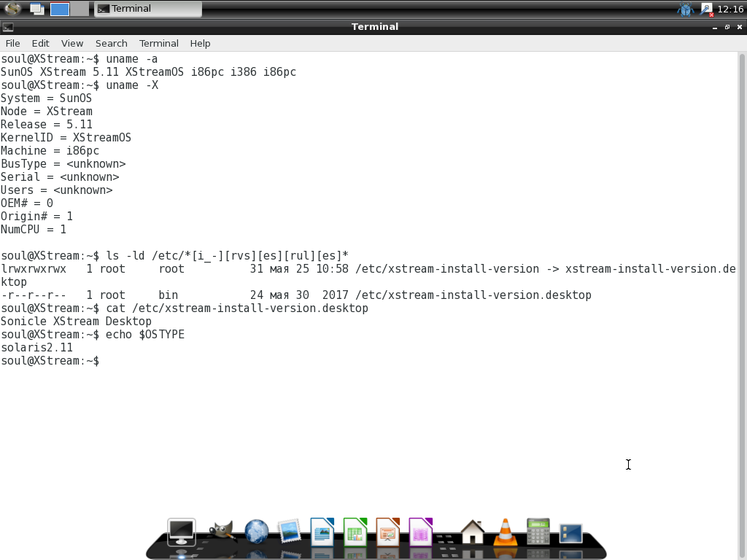Click the 'NumCPU = 1' line
Screen dimensions: 747x560
(x=34, y=230)
